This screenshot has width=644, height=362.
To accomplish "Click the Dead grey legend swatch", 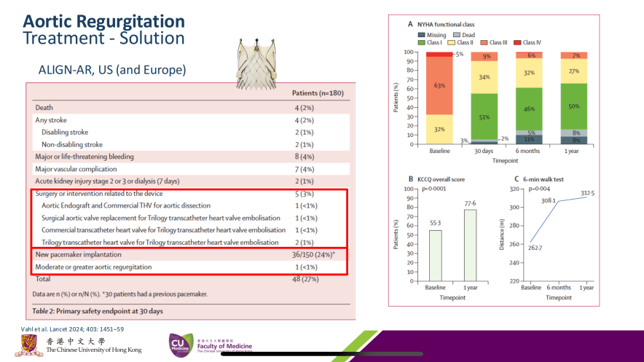I will click(457, 35).
